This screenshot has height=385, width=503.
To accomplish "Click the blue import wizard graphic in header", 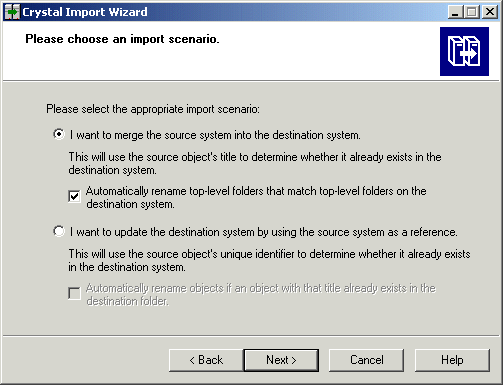I will pyautogui.click(x=464, y=51).
